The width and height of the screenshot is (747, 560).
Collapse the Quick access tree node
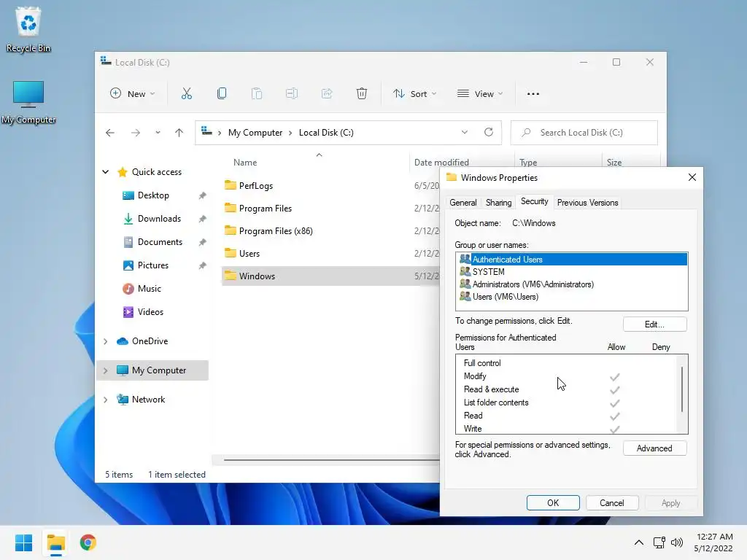(x=106, y=172)
